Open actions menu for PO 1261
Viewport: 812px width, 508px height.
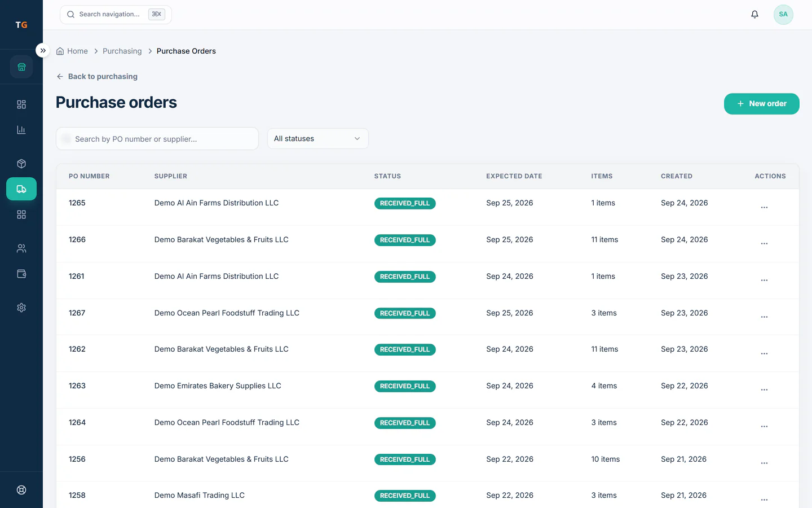[x=764, y=281]
